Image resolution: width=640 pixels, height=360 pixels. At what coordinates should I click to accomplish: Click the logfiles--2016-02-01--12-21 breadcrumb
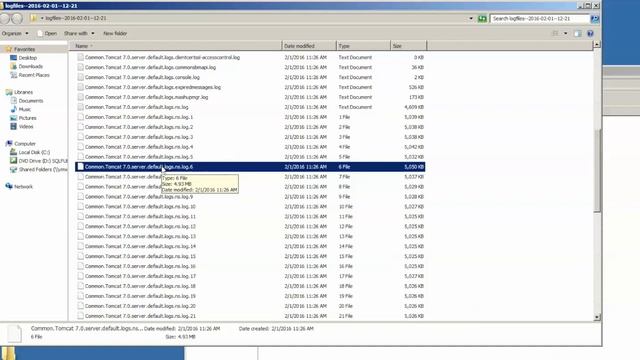point(76,18)
